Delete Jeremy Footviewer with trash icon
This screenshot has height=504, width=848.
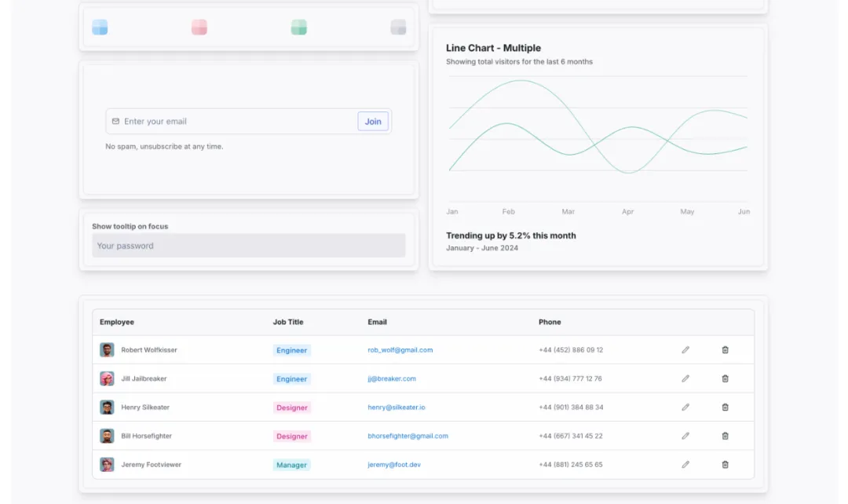(x=726, y=465)
